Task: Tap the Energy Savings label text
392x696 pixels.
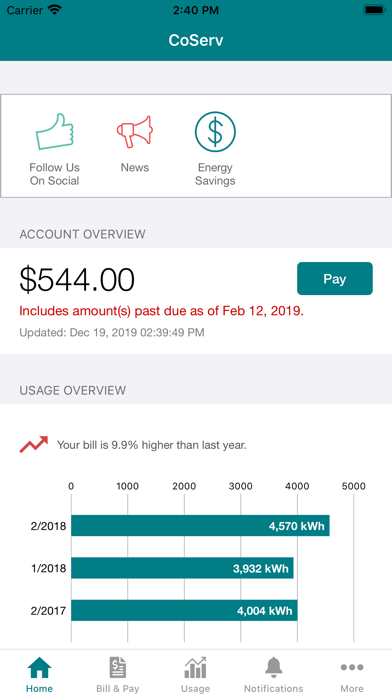Action: 215,174
